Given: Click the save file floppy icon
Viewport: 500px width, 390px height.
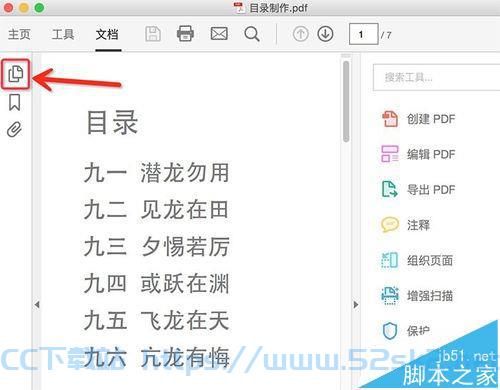Looking at the screenshot, I should [x=153, y=34].
